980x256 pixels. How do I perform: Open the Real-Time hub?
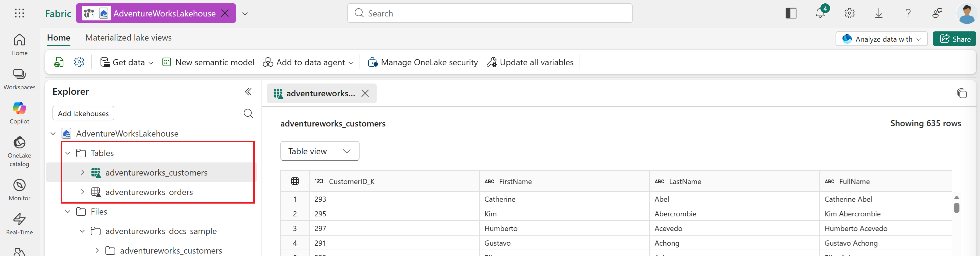click(x=20, y=224)
